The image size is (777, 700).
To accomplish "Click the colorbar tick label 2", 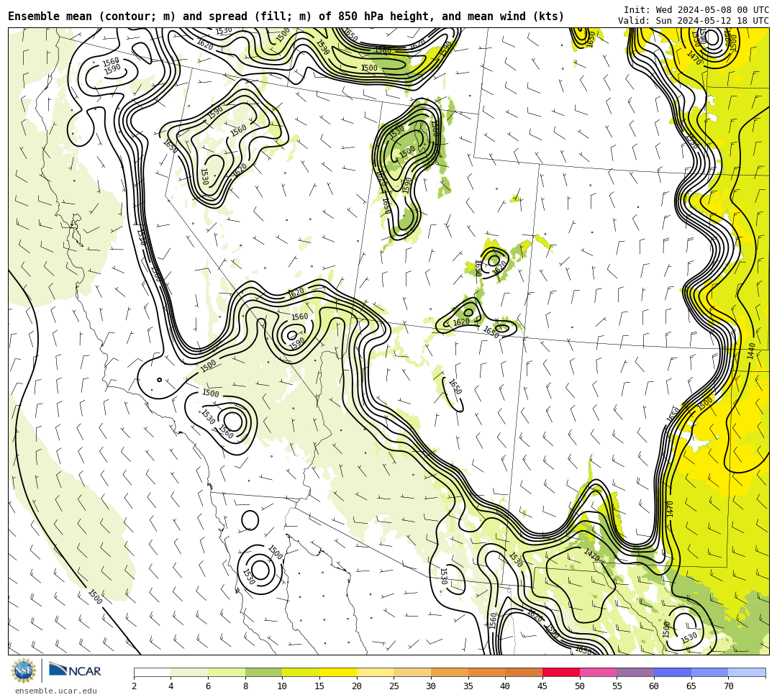I will [135, 686].
